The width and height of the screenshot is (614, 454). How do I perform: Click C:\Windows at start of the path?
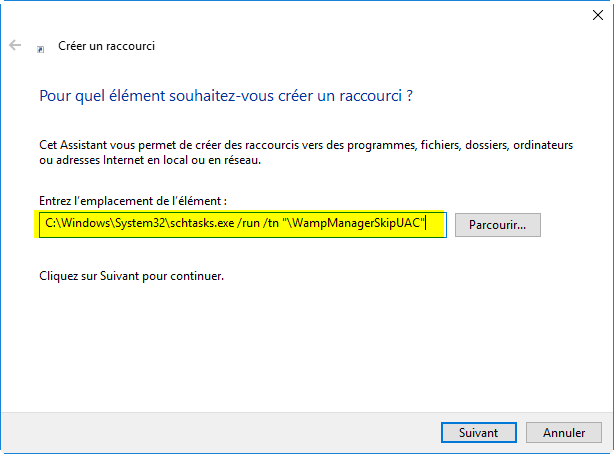(x=75, y=223)
